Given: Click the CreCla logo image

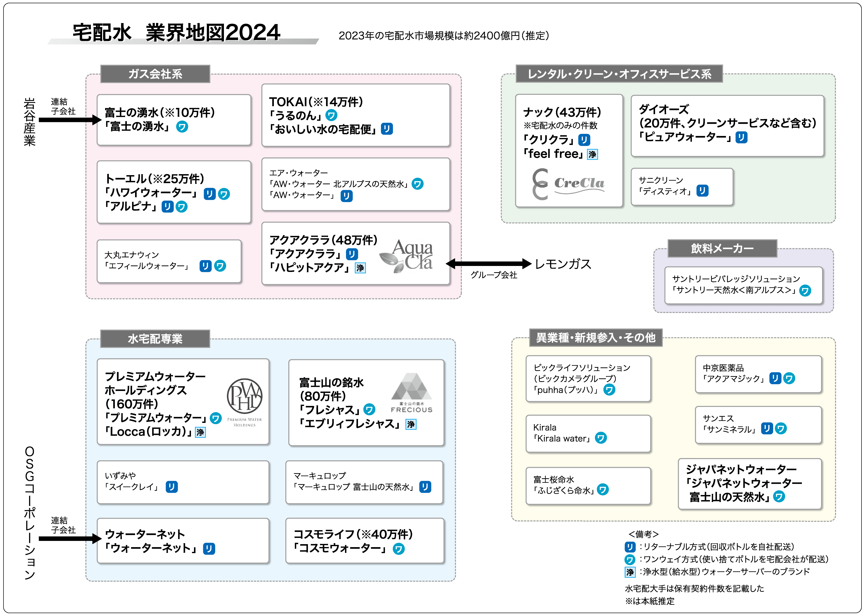Looking at the screenshot, I should pos(568,184).
